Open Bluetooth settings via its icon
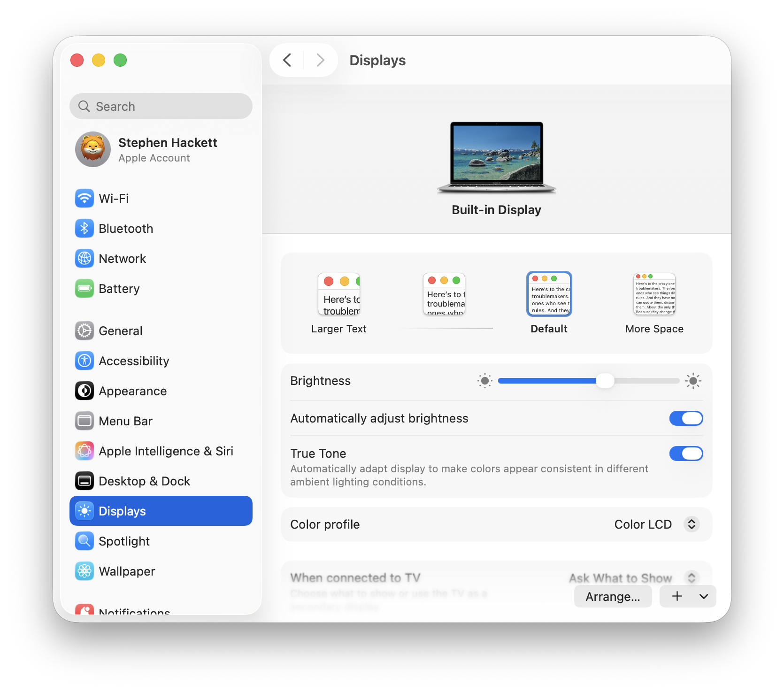Viewport: 784px width, 692px height. point(85,229)
